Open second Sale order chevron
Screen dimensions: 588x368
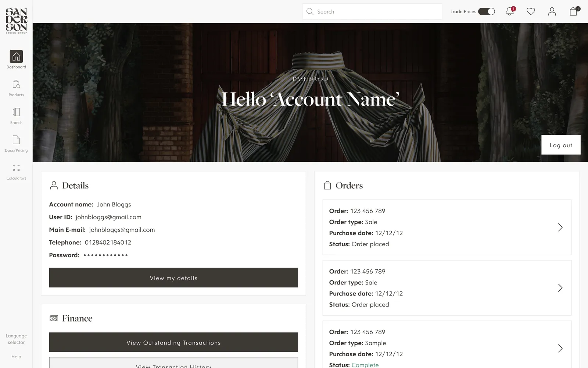(560, 288)
